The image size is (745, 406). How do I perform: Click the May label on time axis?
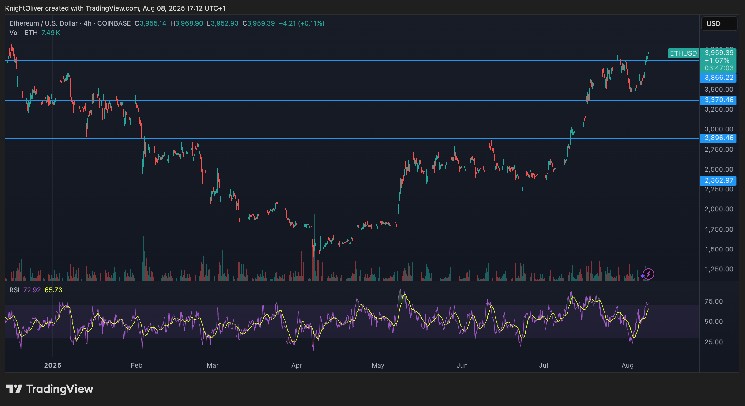tap(376, 365)
